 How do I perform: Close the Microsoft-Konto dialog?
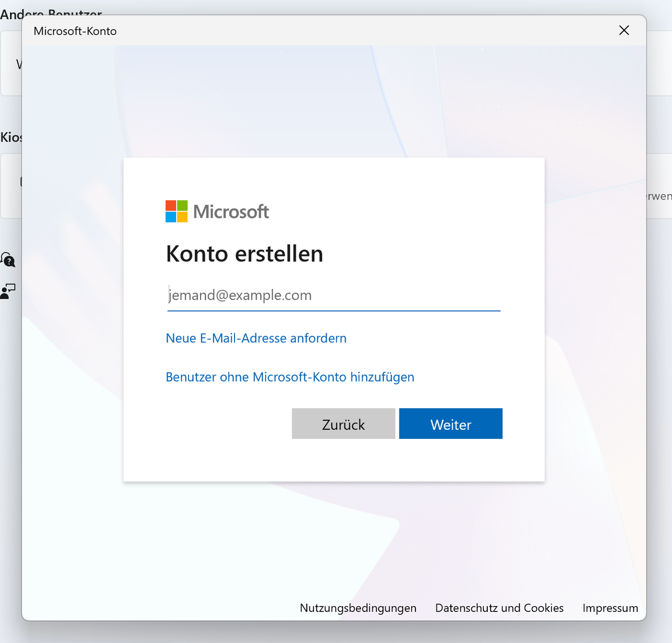coord(624,31)
